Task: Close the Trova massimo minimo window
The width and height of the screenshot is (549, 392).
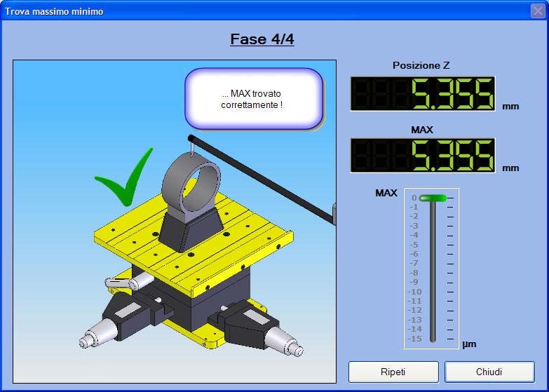Action: coord(538,11)
